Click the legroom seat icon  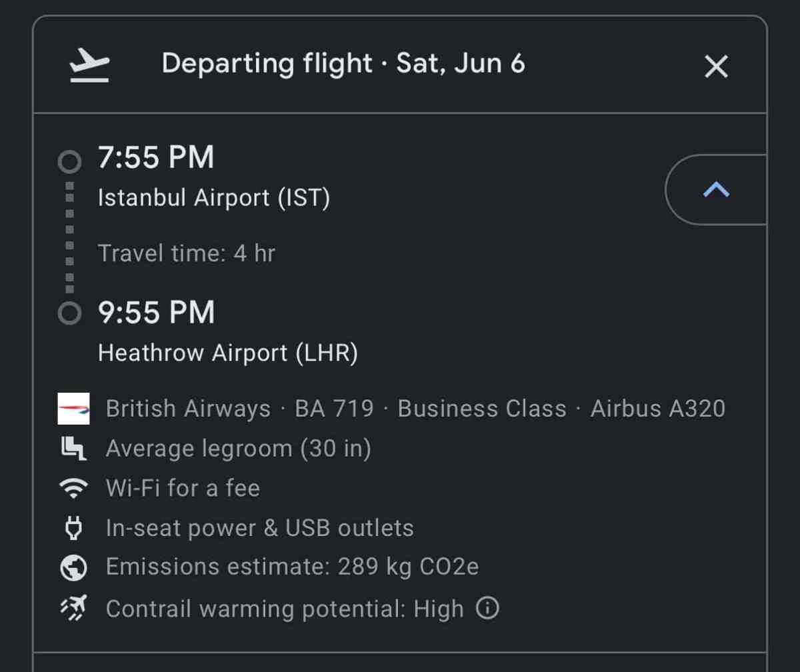click(73, 449)
